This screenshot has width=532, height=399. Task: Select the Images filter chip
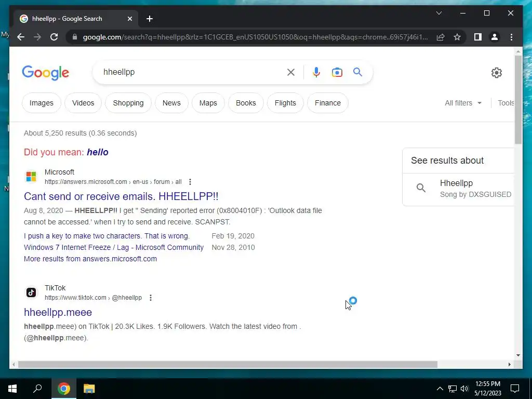[x=42, y=103]
